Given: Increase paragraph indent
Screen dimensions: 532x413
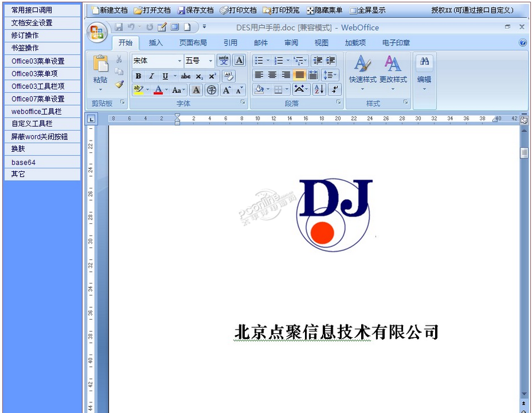Looking at the screenshot, I should (330, 61).
